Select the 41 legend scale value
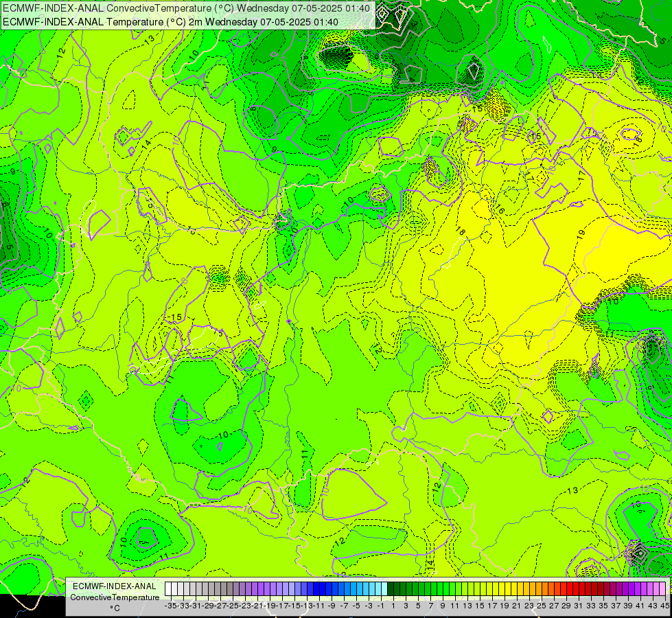The height and width of the screenshot is (618, 672). tap(640, 606)
